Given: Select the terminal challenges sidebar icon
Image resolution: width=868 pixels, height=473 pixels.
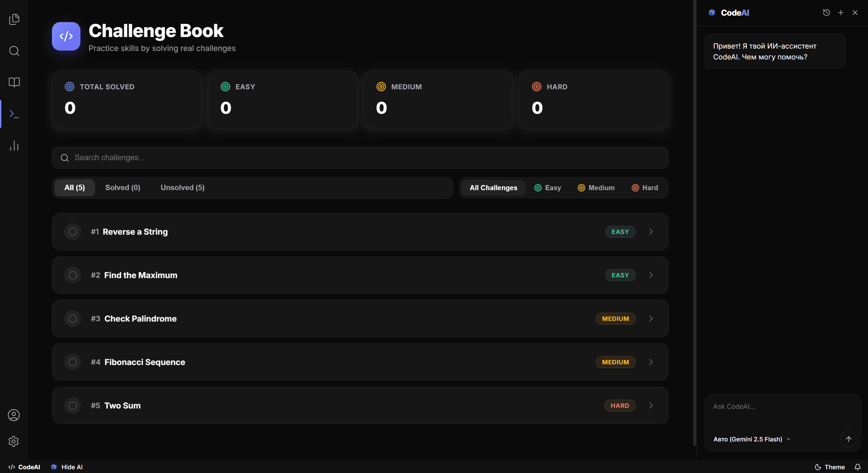Looking at the screenshot, I should [14, 114].
